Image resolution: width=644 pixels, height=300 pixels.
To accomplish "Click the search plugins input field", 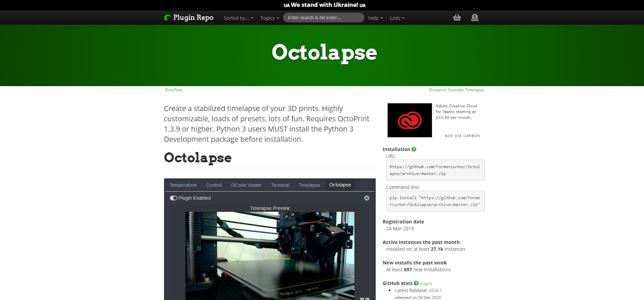I will click(x=324, y=18).
